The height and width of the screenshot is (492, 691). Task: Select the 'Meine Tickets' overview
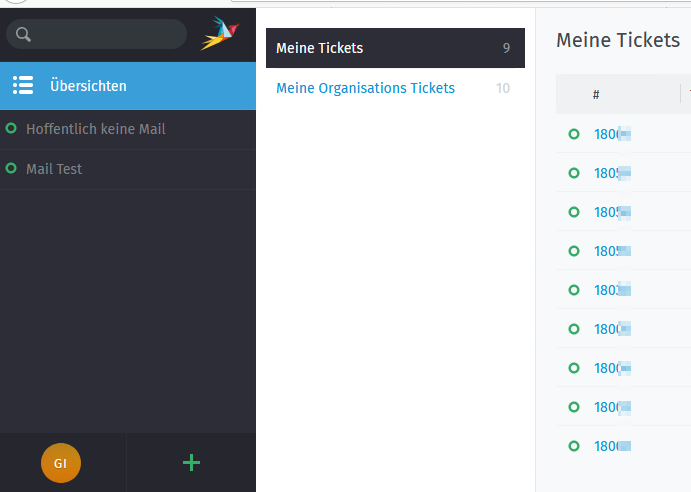tap(395, 48)
